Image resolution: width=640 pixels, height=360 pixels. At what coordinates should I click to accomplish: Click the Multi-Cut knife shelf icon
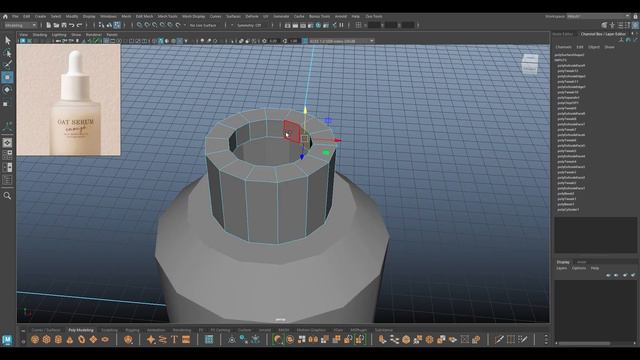tap(499, 339)
